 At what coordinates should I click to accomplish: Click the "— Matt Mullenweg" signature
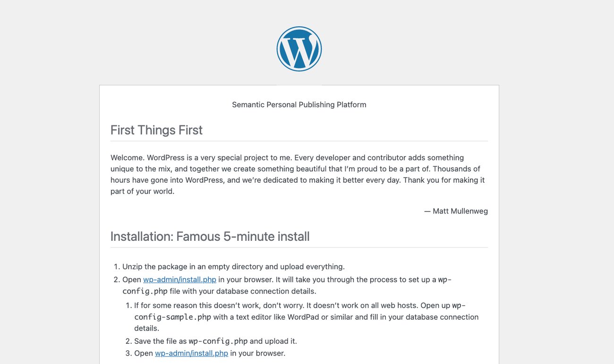[456, 211]
